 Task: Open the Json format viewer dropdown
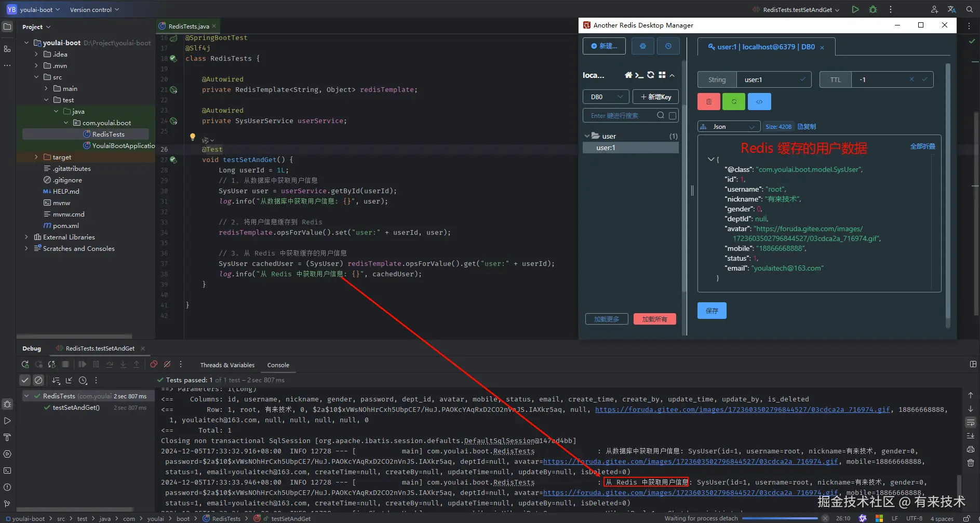tap(729, 127)
